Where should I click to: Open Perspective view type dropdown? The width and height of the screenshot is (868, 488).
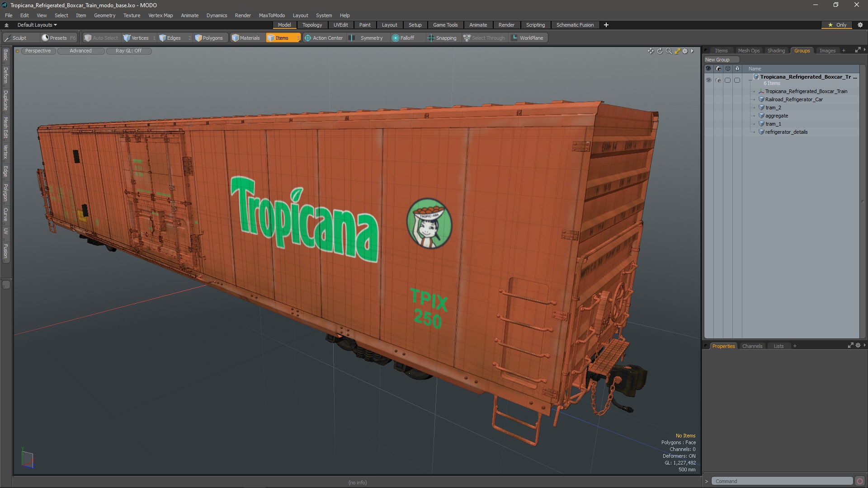tap(38, 51)
